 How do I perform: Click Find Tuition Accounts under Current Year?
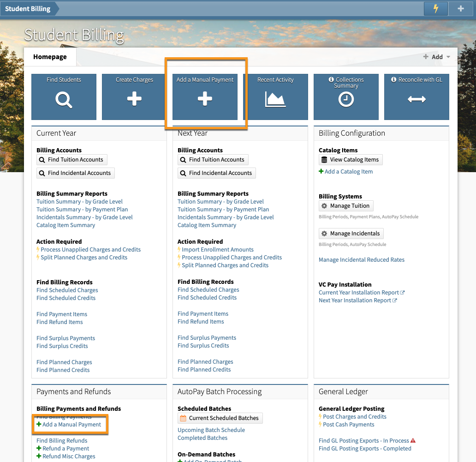(71, 160)
